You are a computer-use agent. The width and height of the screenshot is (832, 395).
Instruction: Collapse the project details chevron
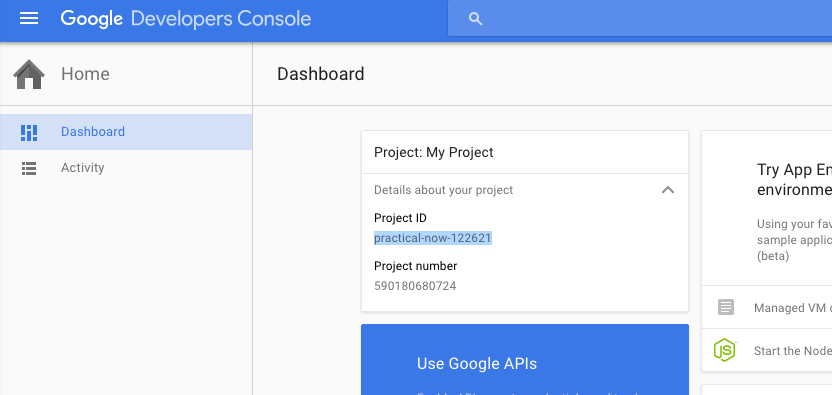[668, 190]
